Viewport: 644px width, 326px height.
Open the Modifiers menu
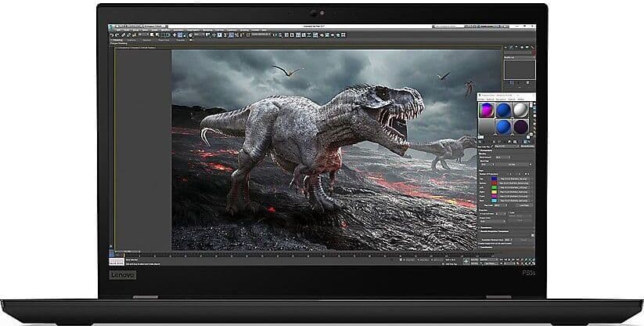point(164,30)
